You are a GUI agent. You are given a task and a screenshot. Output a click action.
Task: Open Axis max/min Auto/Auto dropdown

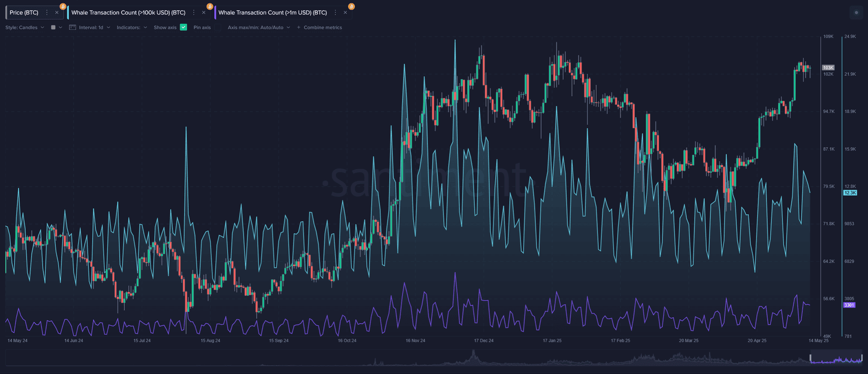(258, 27)
